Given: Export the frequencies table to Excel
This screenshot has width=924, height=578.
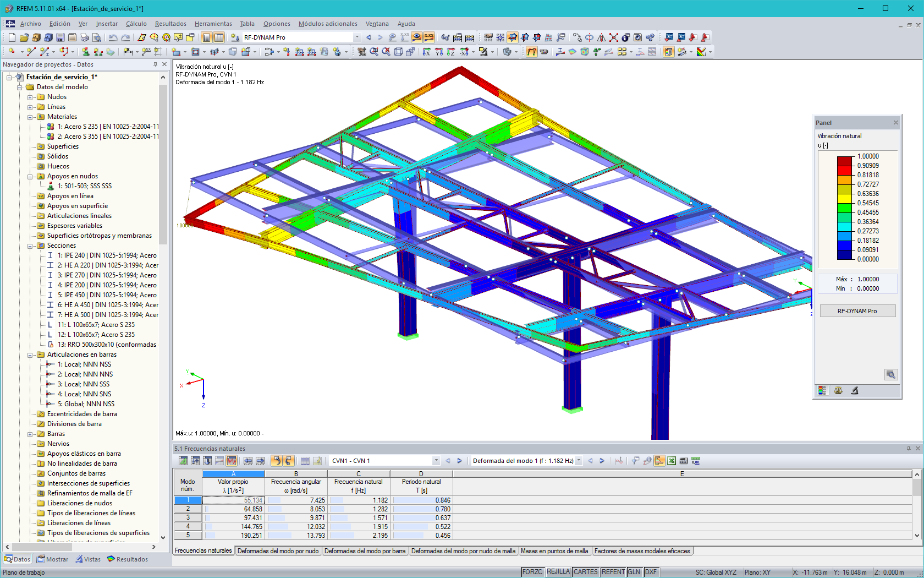Looking at the screenshot, I should [x=672, y=461].
